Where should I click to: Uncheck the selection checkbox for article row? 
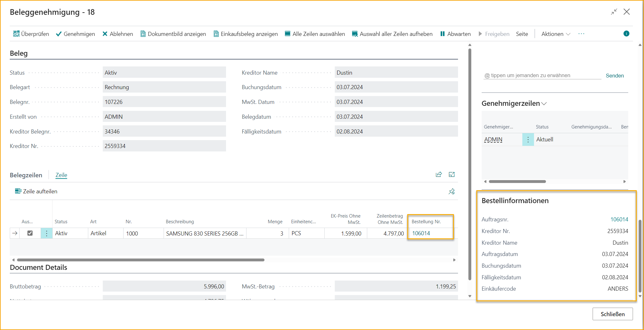click(30, 233)
